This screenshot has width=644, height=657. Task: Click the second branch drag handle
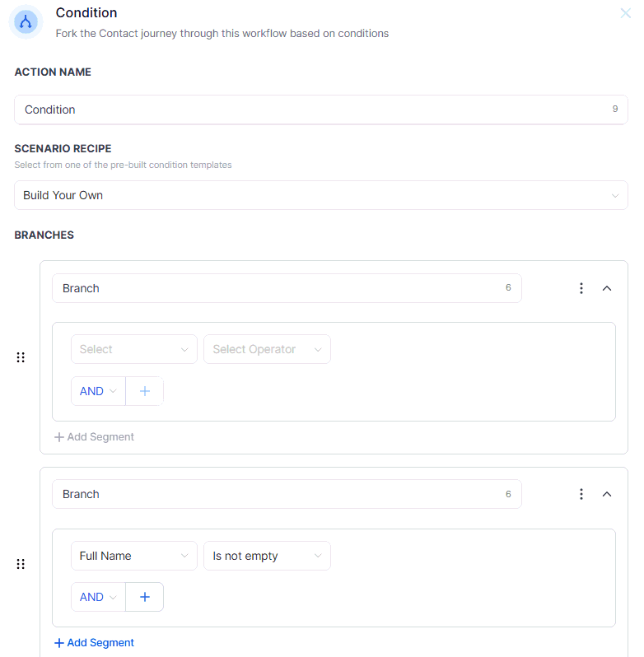pyautogui.click(x=21, y=564)
